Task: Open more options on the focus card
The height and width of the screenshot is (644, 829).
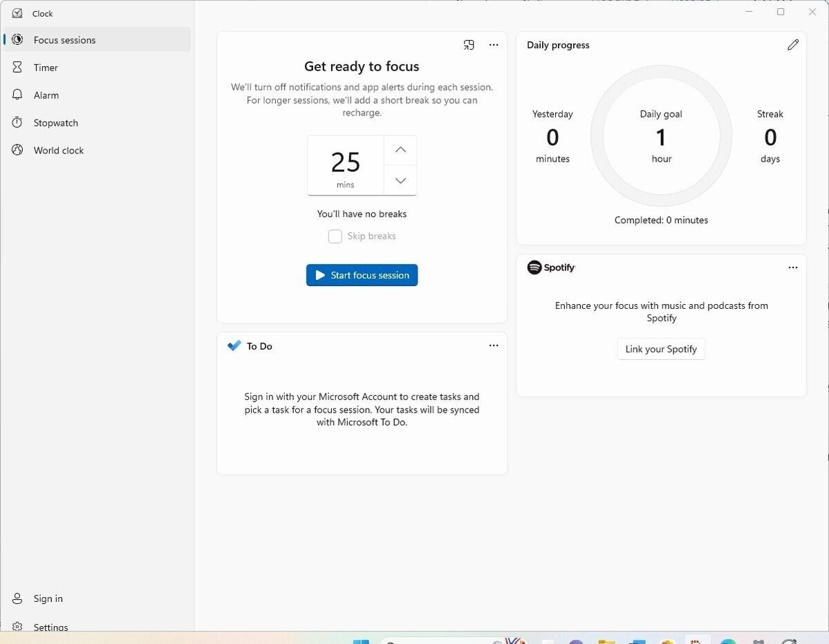Action: click(x=493, y=45)
